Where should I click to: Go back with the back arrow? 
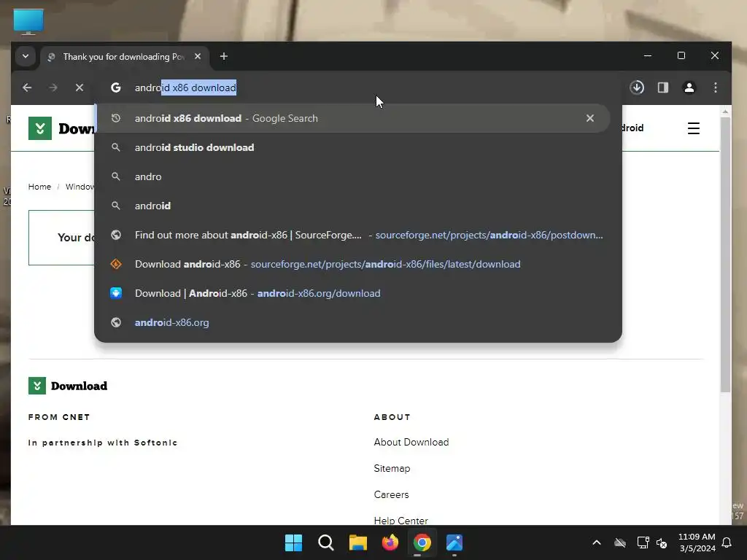(27, 87)
